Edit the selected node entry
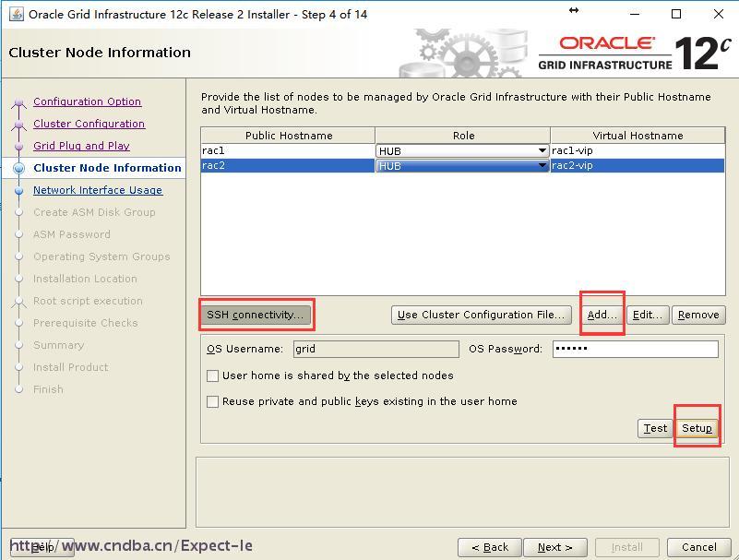The height and width of the screenshot is (560, 739). [648, 315]
